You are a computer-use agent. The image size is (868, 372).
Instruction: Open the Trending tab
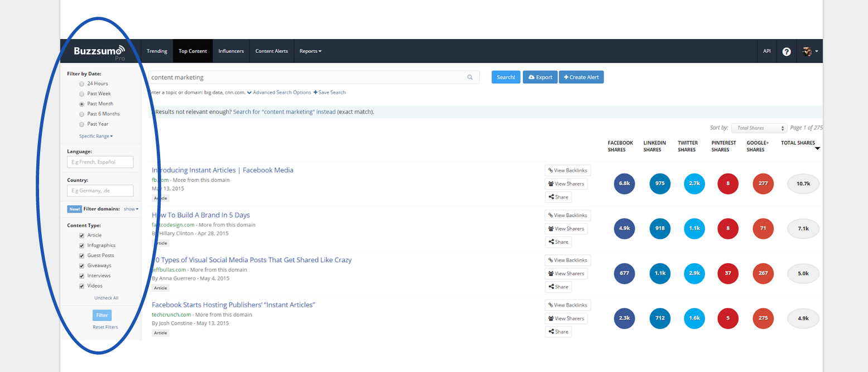pyautogui.click(x=157, y=51)
